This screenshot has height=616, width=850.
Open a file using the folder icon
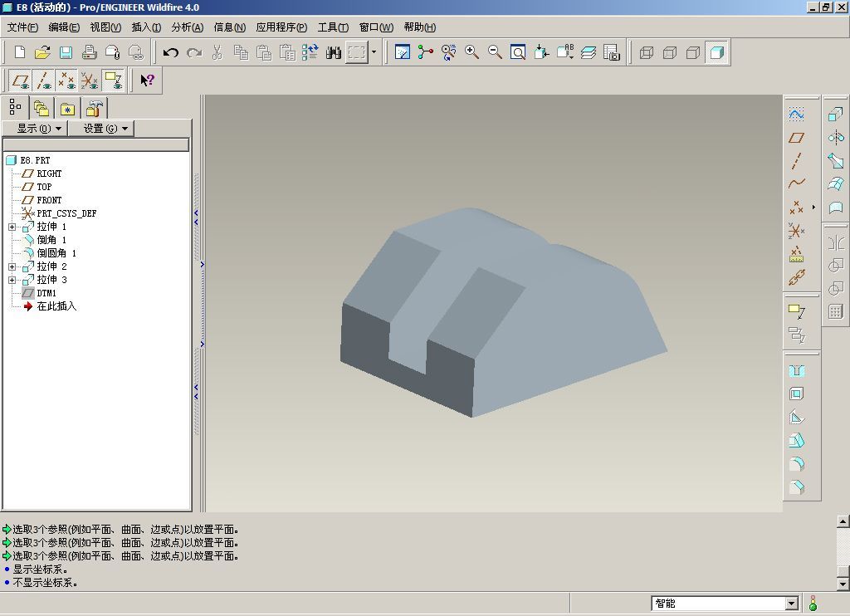(x=42, y=52)
